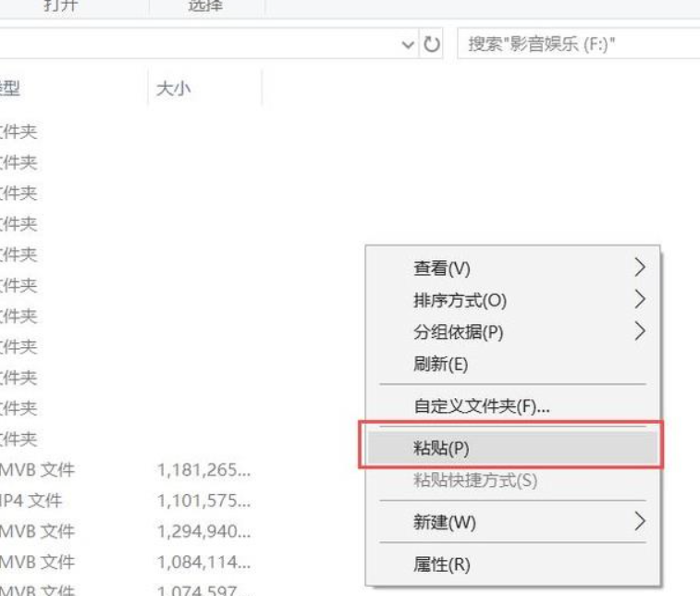Open the address bar history dropdown chevron
The image size is (700, 596).
[409, 44]
